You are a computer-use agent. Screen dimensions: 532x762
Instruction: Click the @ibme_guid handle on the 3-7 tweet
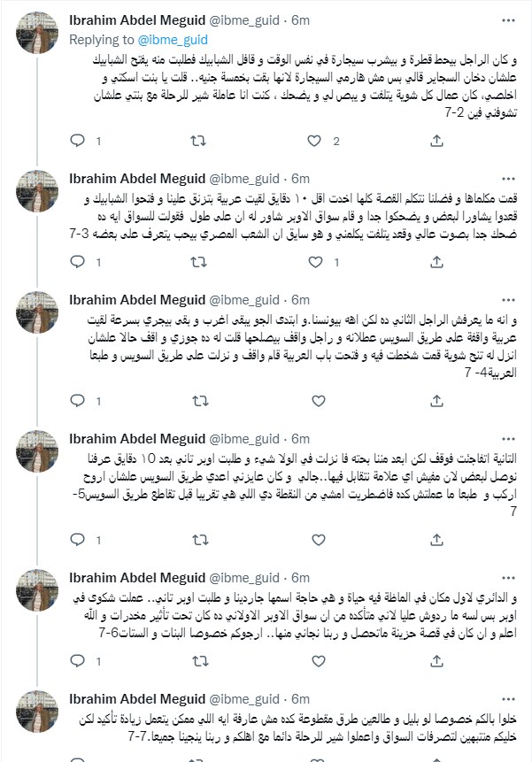pos(251,178)
